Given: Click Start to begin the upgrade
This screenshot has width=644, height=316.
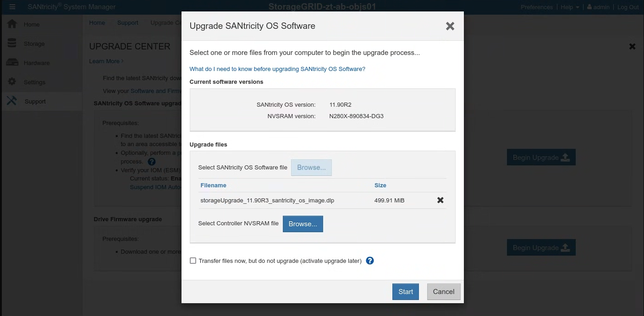Looking at the screenshot, I should (405, 291).
